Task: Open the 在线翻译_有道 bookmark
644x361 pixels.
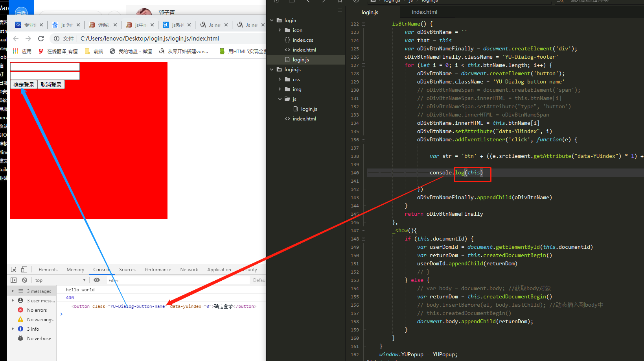Action: 58,51
